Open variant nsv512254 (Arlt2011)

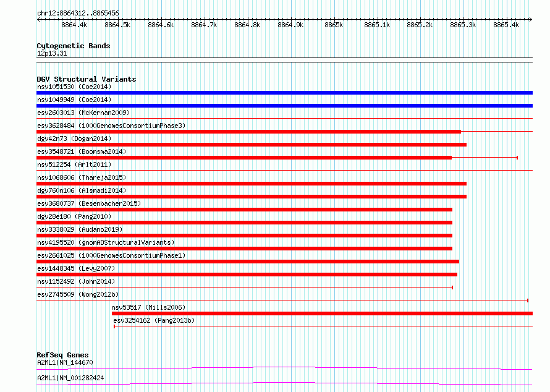click(x=74, y=164)
